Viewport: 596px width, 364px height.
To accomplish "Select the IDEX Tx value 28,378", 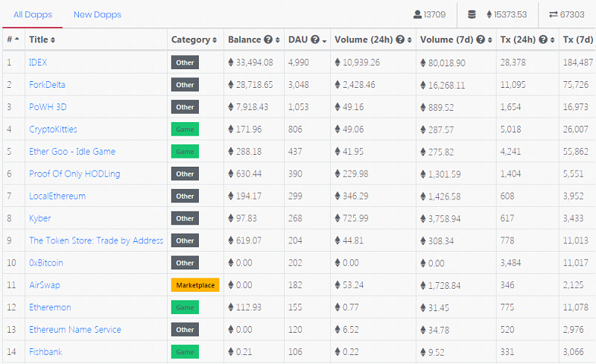I will coord(513,63).
